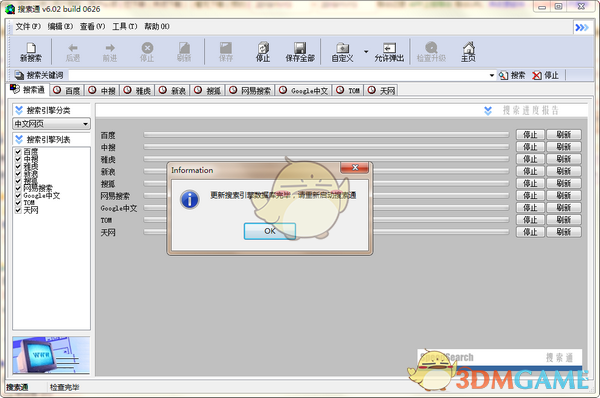Click the 搜索 search icon beside keyword box
600x398 pixels.
click(x=503, y=75)
